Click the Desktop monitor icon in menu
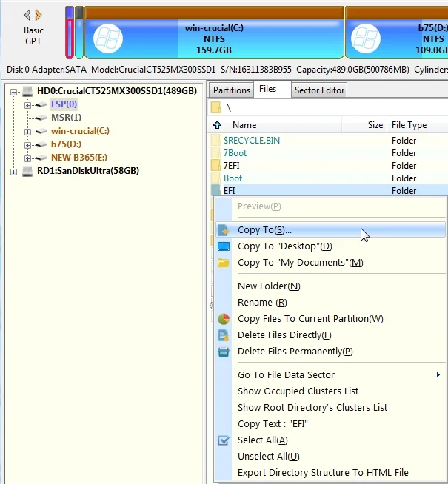448x484 pixels. 224,246
